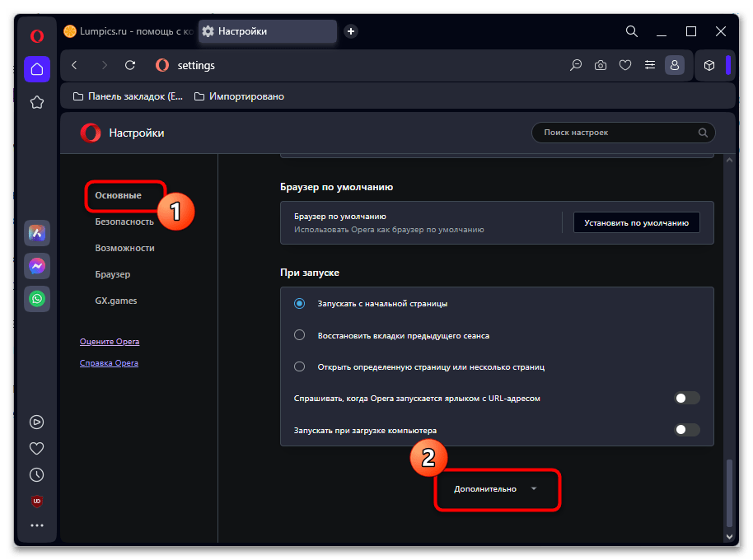753x560 pixels.
Task: Switch to the Lumpics.ru tab
Action: coord(129,31)
